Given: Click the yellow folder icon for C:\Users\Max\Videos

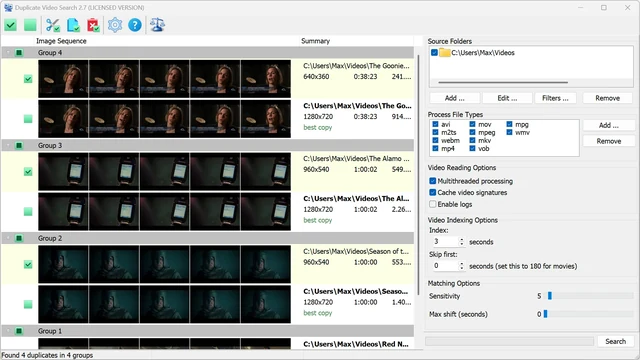Looking at the screenshot, I should [x=444, y=53].
